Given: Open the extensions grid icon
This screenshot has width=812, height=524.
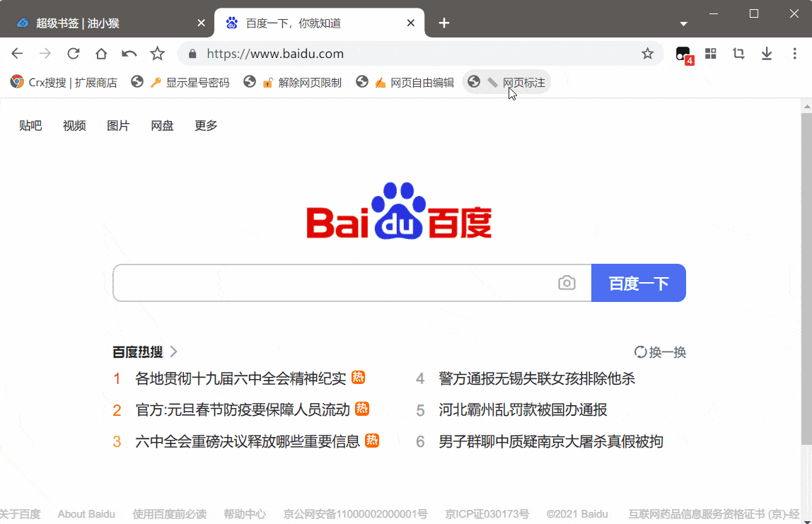Looking at the screenshot, I should 710,53.
